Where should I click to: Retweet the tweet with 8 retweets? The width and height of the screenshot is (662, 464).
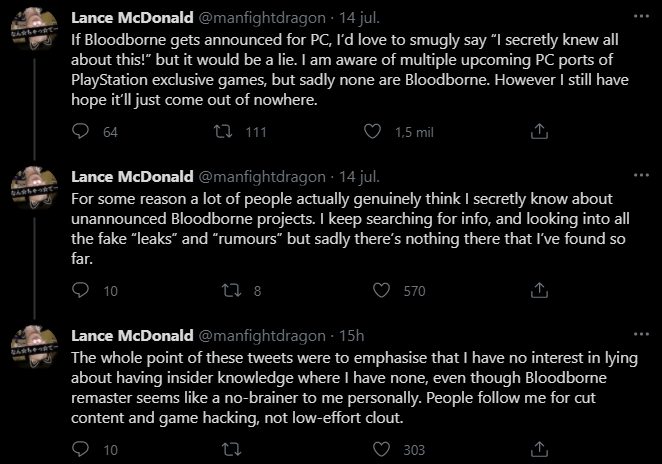coord(223,290)
